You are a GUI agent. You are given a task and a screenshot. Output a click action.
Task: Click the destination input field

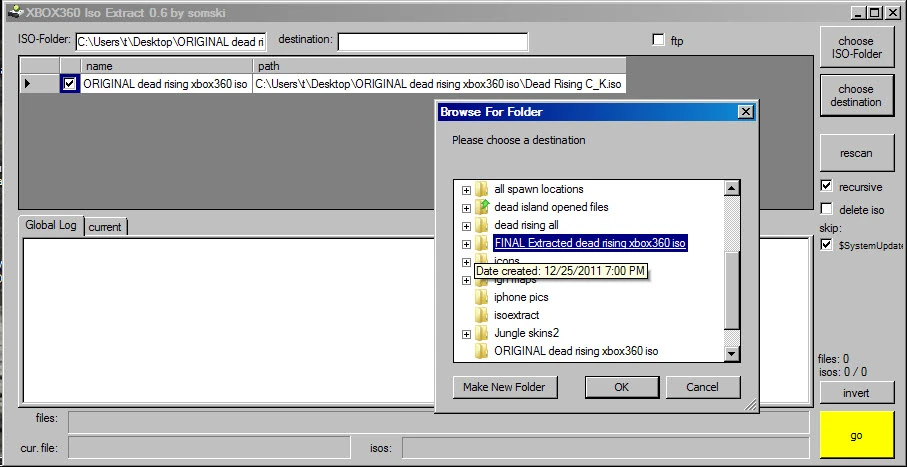[x=433, y=42]
